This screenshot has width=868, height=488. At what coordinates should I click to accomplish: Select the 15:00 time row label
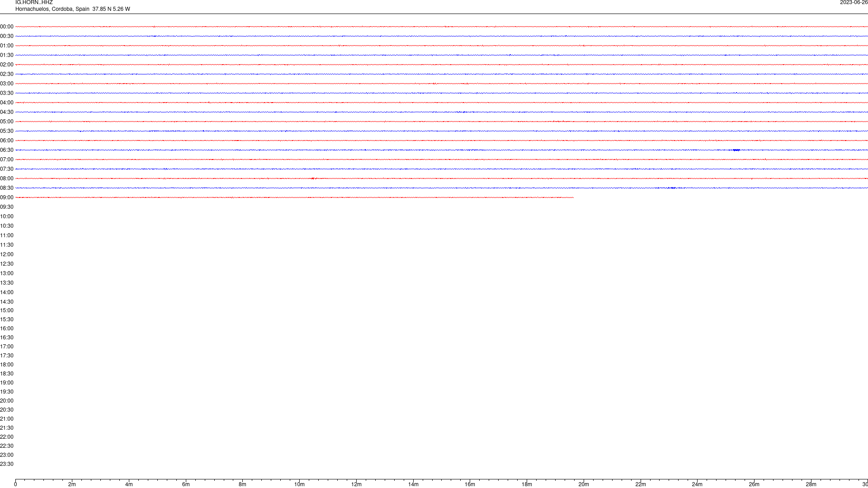7,310
